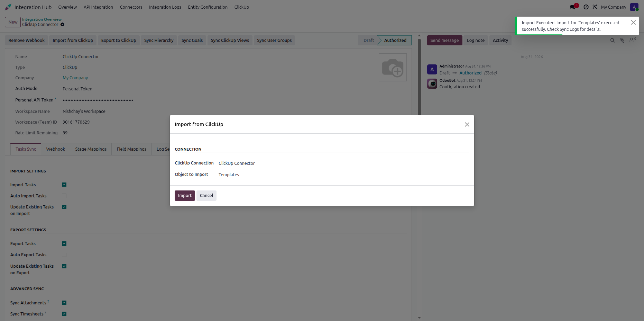Open the My Company switcher

point(614,7)
